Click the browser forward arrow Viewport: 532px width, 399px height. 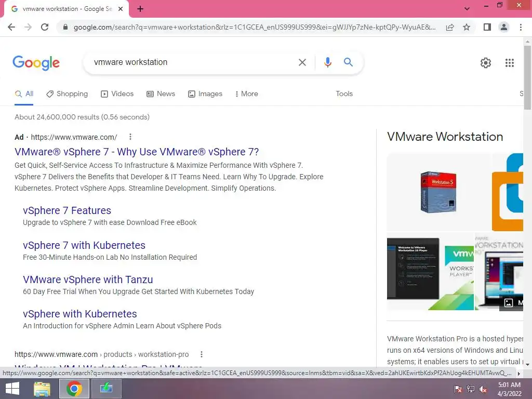(28, 27)
